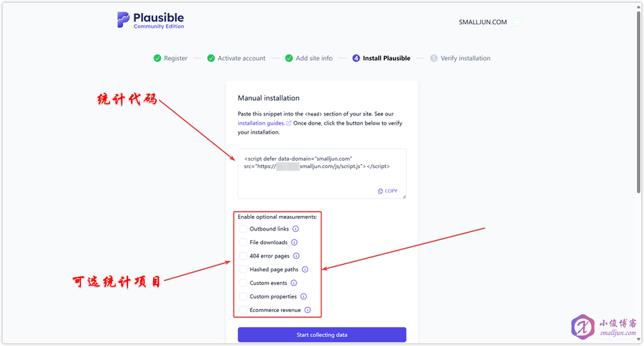The height and width of the screenshot is (346, 644).
Task: Copy the script snippet with COPY
Action: (388, 191)
